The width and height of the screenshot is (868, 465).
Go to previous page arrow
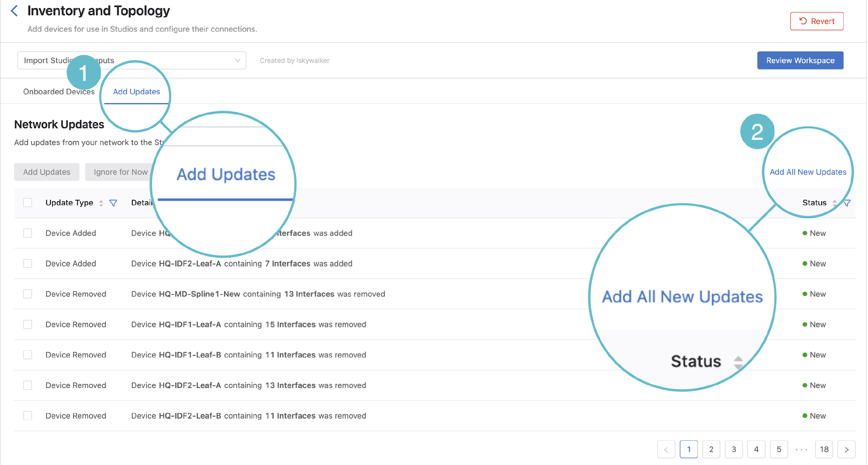pyautogui.click(x=666, y=449)
